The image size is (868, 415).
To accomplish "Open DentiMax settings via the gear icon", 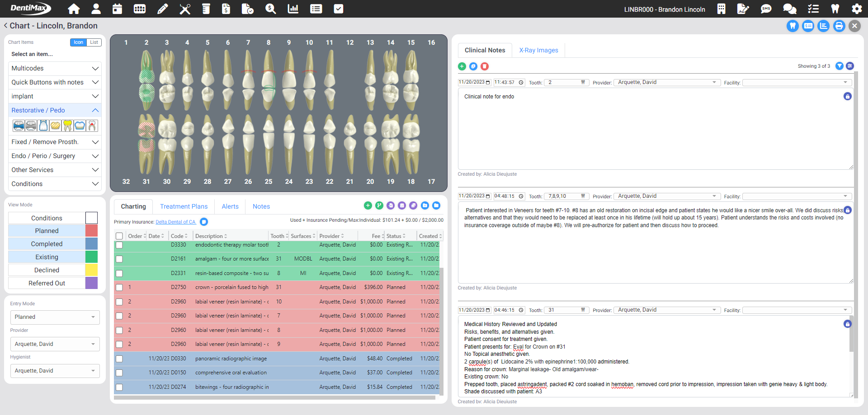I will (x=858, y=9).
